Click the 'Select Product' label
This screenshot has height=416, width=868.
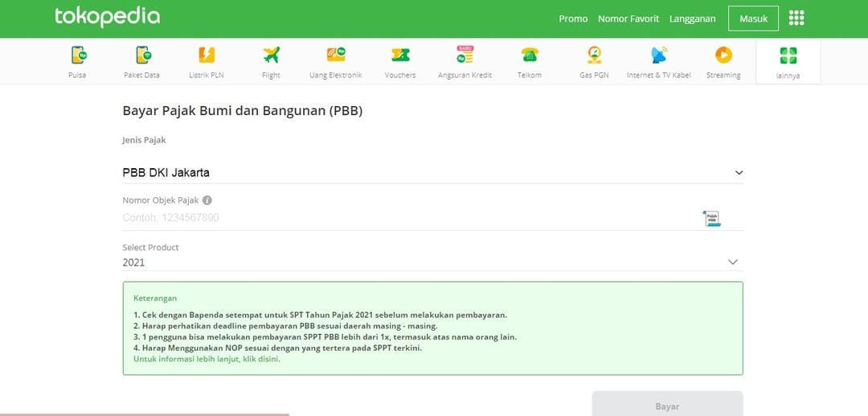tap(150, 248)
